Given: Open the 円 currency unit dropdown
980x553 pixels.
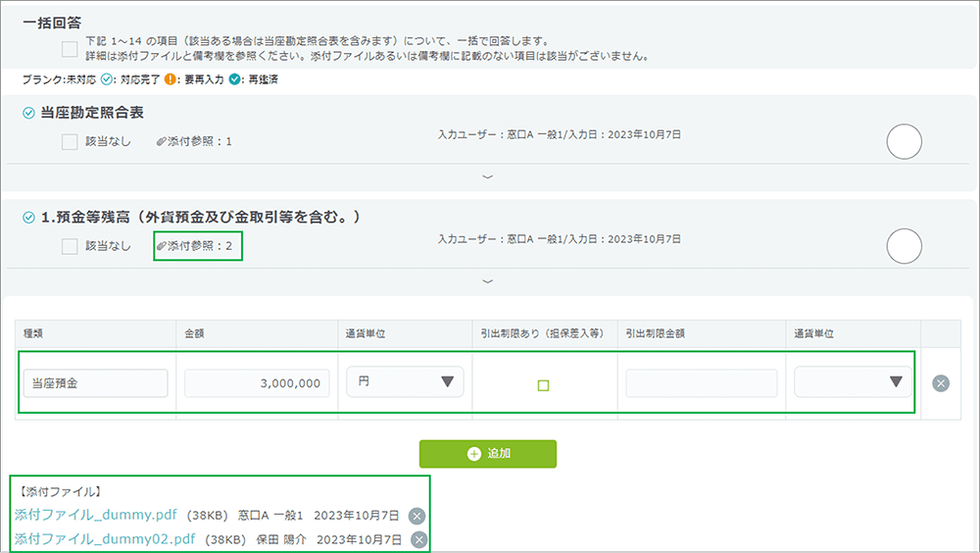Looking at the screenshot, I should (x=405, y=382).
